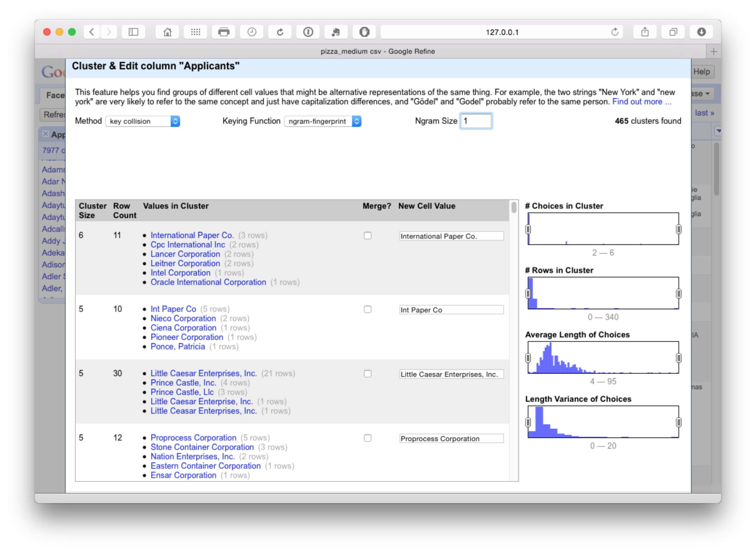Screen dimensions: 756x553
Task: Open the History clock icon
Action: (x=252, y=32)
